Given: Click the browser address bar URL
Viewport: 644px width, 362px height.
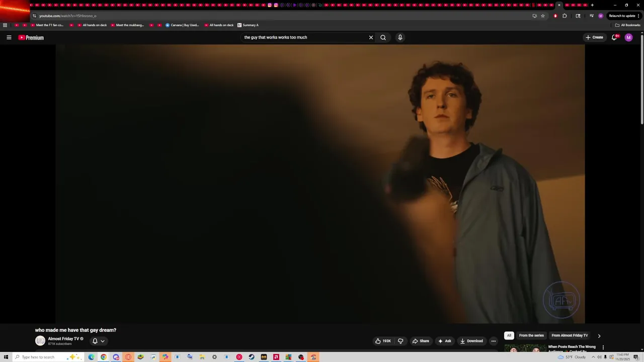Looking at the screenshot, I should tap(68, 16).
